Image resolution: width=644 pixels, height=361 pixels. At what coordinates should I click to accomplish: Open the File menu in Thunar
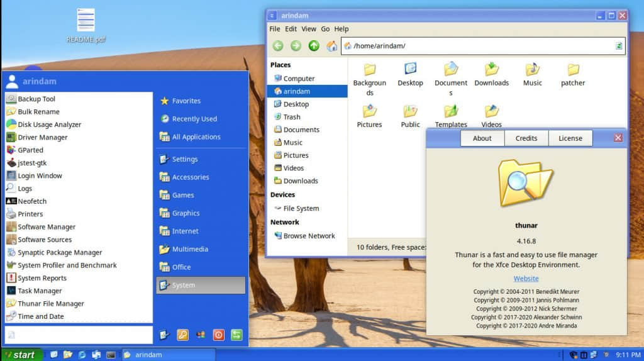[x=275, y=29]
